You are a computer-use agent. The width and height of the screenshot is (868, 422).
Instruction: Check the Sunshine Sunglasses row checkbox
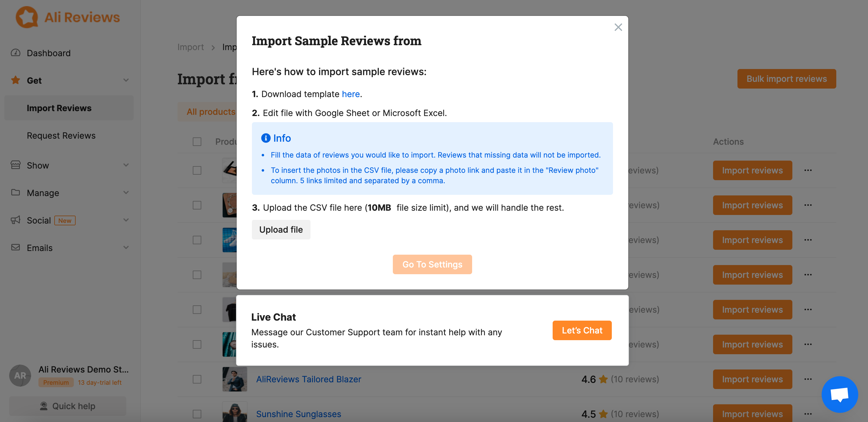(x=197, y=414)
